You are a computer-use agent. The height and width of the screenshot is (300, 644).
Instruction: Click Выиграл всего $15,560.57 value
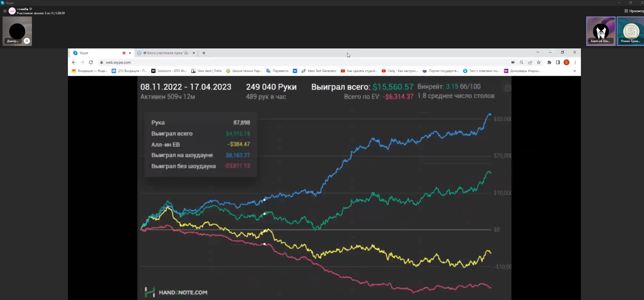393,87
